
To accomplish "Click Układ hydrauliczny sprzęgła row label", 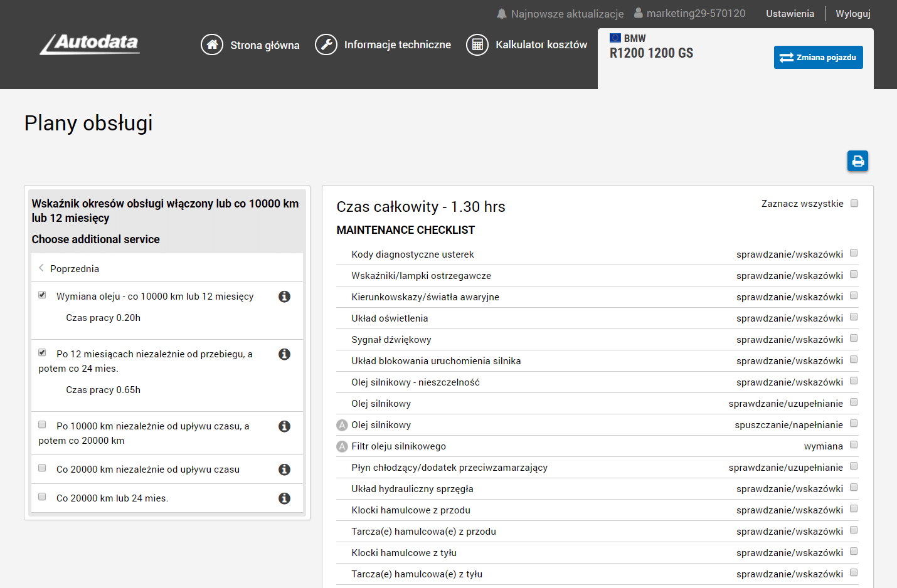I will tap(413, 489).
